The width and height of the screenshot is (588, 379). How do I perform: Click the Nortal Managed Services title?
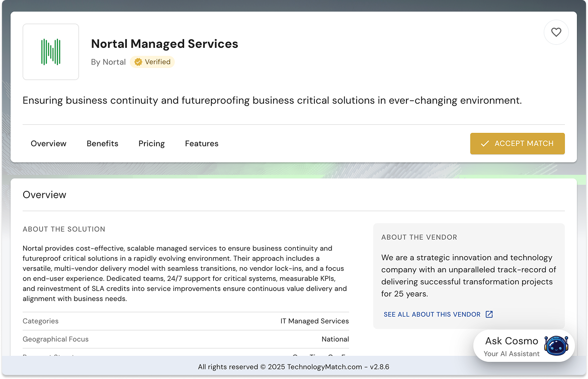click(x=164, y=44)
